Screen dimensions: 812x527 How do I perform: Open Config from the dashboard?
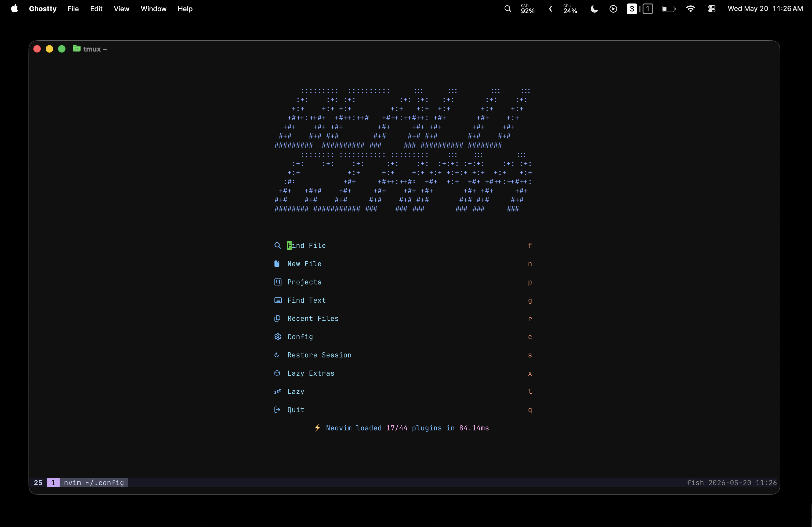click(x=403, y=337)
